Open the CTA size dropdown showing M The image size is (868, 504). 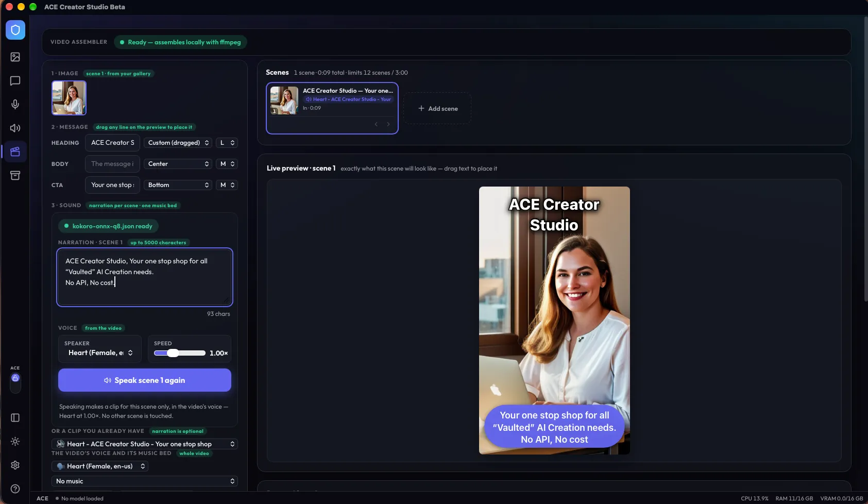[227, 185]
